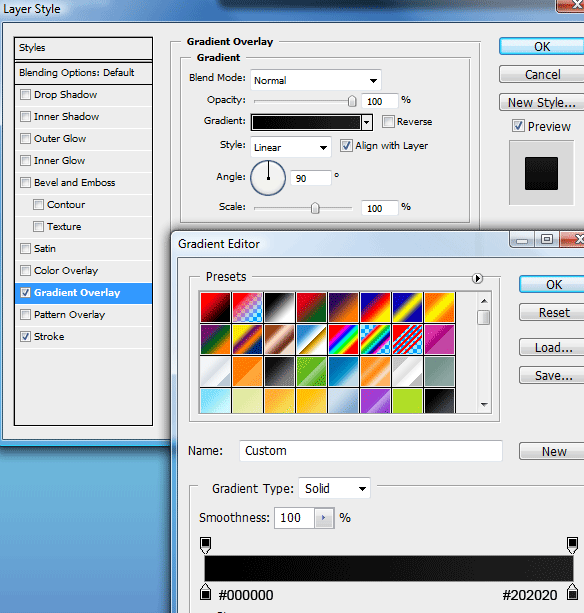Open the Presets flyout menu arrow

[477, 278]
